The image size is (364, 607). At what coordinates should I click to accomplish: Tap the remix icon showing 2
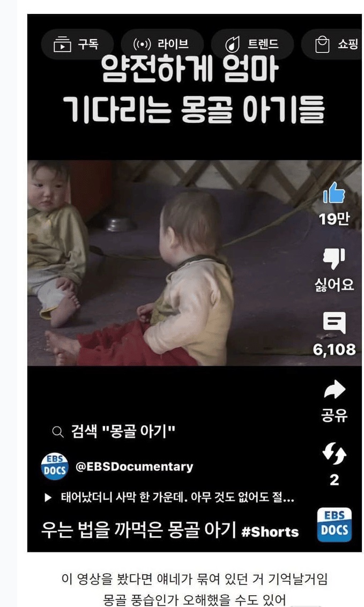[334, 454]
